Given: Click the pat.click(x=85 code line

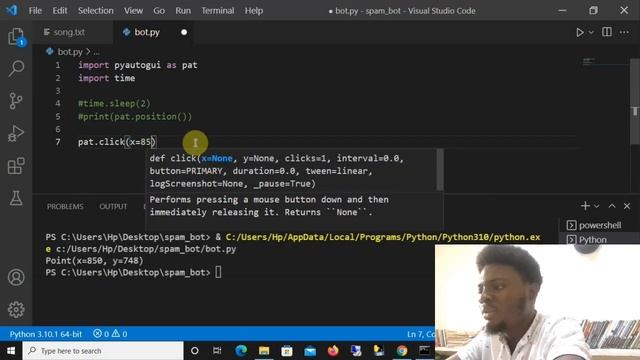Looking at the screenshot, I should click(x=116, y=142).
